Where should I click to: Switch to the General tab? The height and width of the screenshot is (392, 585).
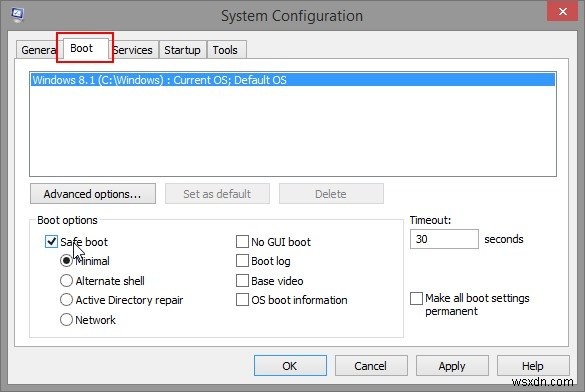click(37, 50)
